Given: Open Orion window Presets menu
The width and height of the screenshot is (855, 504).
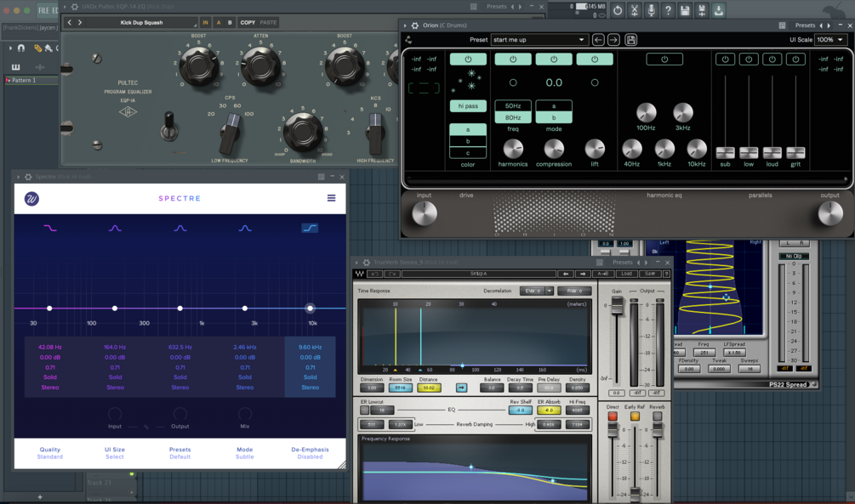Looking at the screenshot, I should pos(805,25).
